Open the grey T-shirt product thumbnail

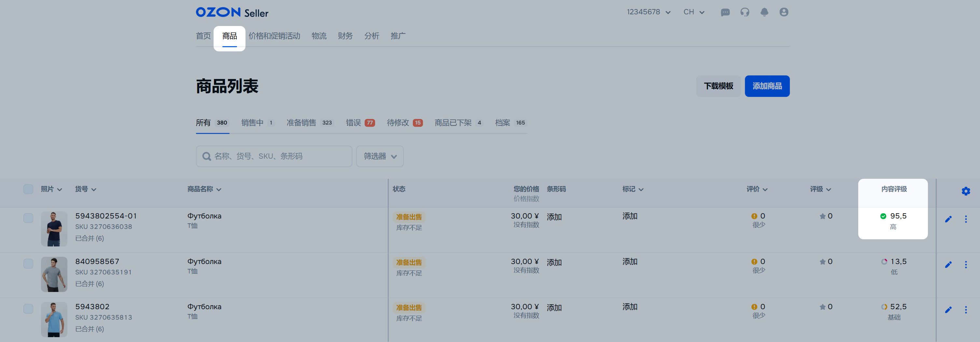tap(54, 274)
